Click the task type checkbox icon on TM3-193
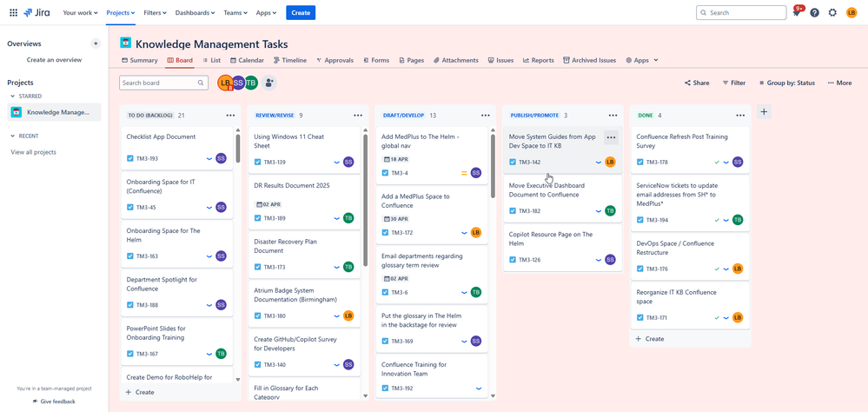 [130, 158]
